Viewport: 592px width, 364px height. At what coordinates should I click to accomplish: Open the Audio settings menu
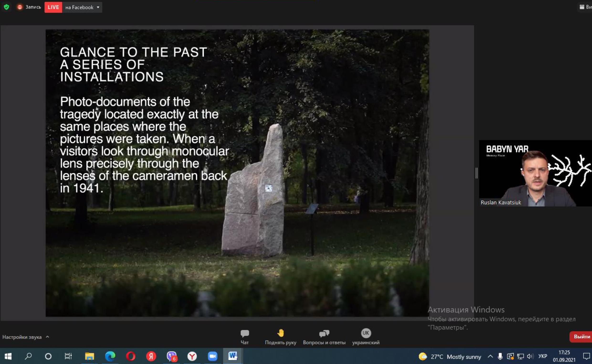(22, 337)
